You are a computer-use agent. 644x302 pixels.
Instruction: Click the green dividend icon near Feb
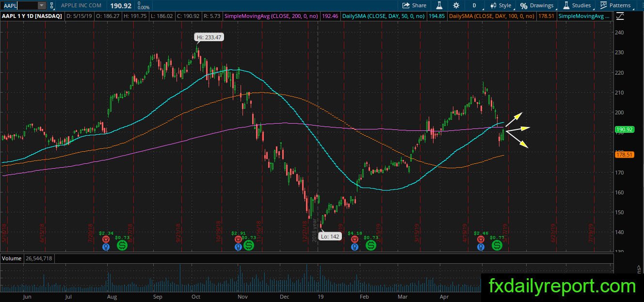(371, 245)
